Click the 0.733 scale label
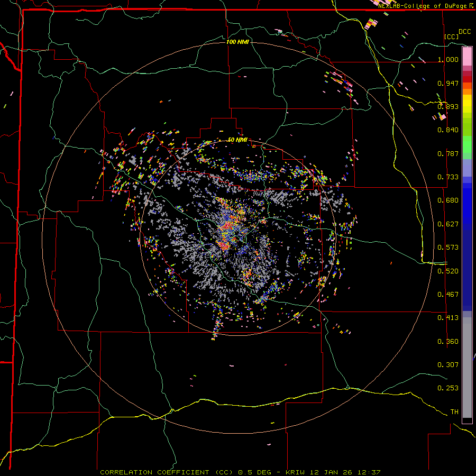The width and height of the screenshot is (476, 476). pos(448,177)
